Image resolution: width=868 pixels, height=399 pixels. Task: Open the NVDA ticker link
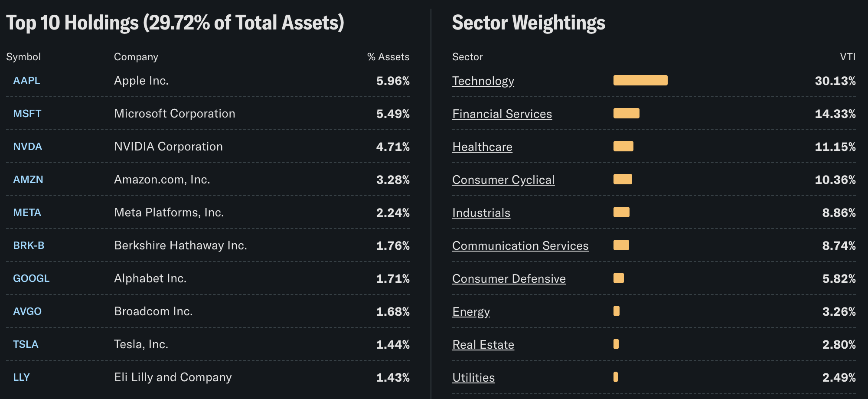click(27, 147)
